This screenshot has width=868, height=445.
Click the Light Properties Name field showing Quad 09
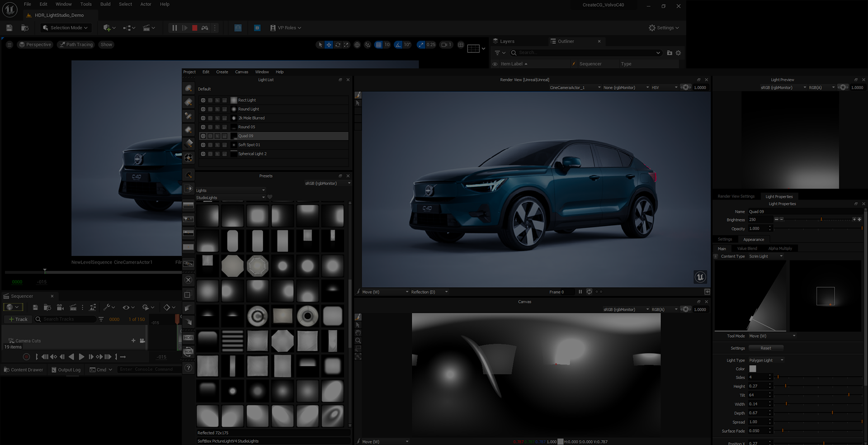pos(805,212)
